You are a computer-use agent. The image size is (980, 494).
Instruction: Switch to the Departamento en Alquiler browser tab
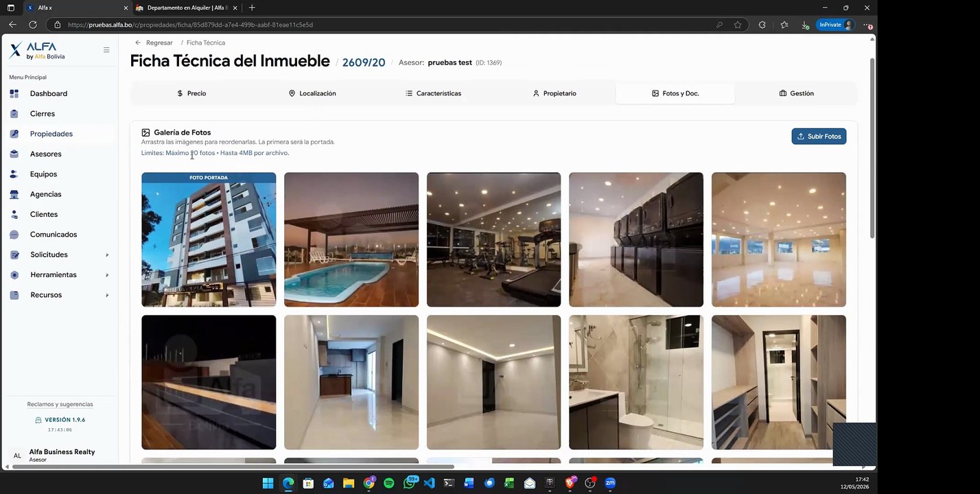click(186, 8)
